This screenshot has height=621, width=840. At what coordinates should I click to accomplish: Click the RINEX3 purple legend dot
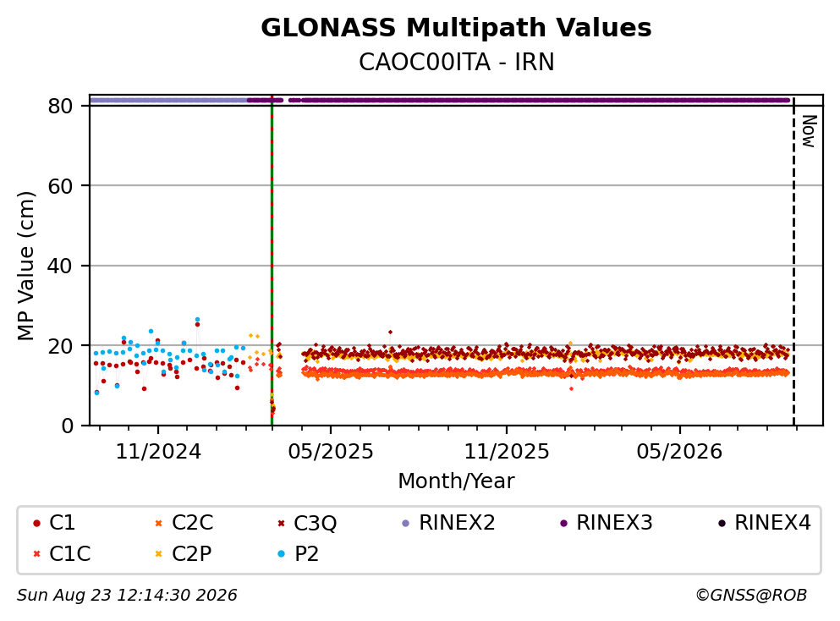pyautogui.click(x=563, y=523)
